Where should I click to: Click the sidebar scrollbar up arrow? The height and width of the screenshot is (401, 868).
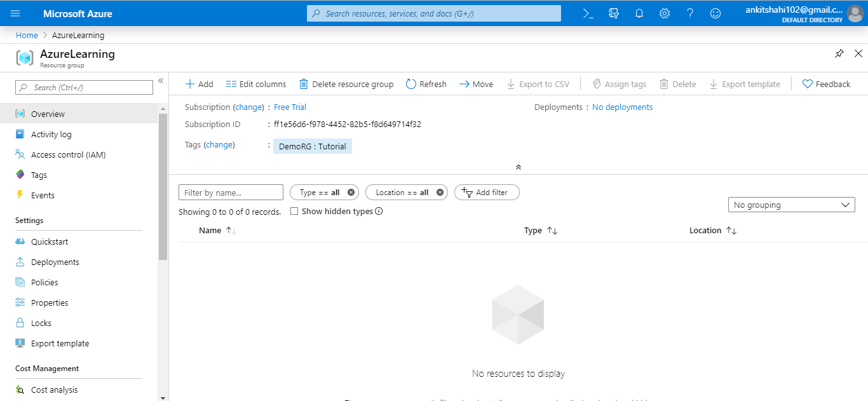pos(163,109)
